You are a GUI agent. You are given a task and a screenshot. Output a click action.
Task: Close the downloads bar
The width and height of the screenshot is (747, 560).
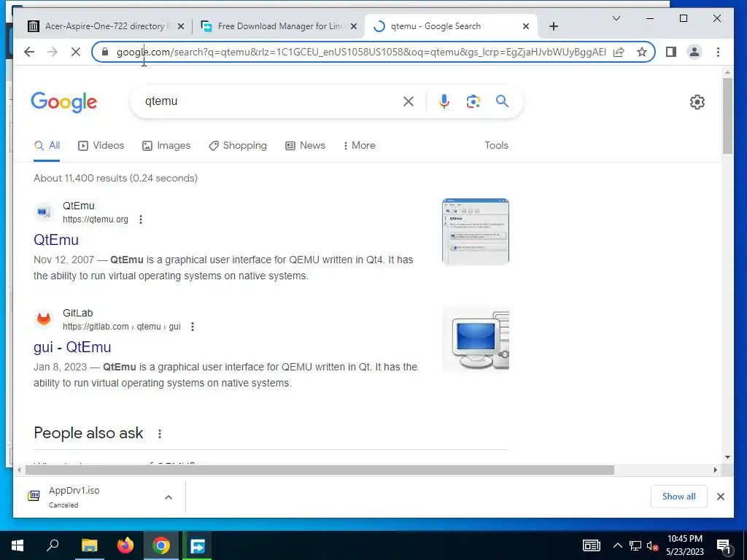point(720,497)
